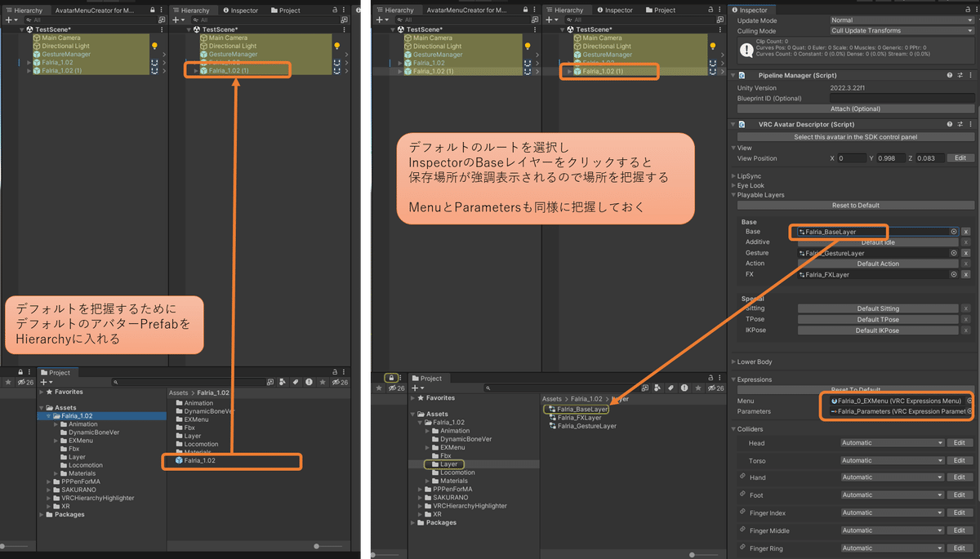Click the Falria_1.02 prefab cube icon in left asset list
The width and height of the screenshot is (980, 559).
(x=178, y=461)
